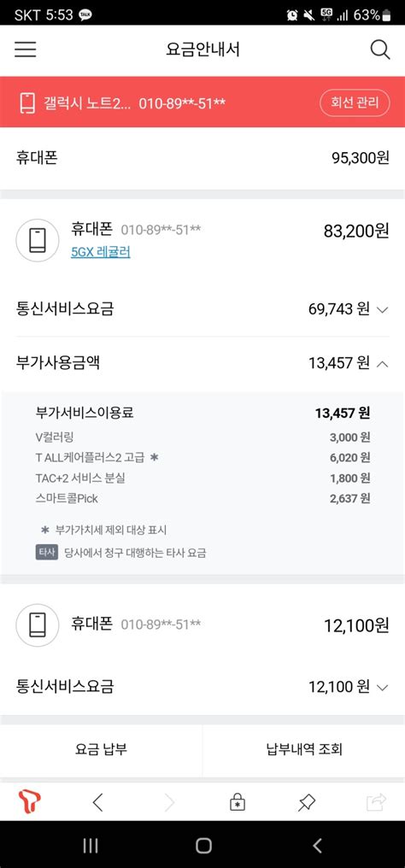Open T world logo home icon

click(x=29, y=801)
